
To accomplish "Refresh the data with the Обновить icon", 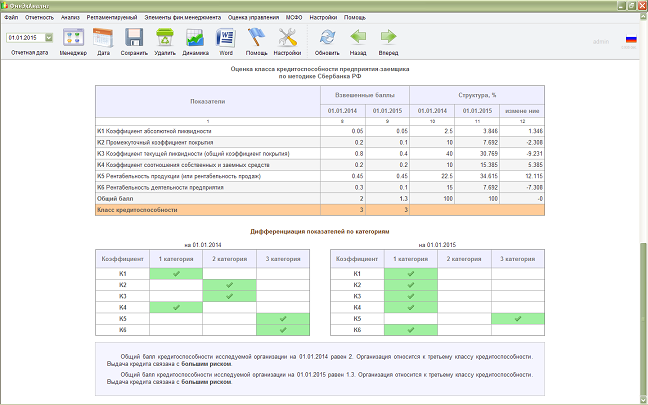I will click(x=327, y=38).
